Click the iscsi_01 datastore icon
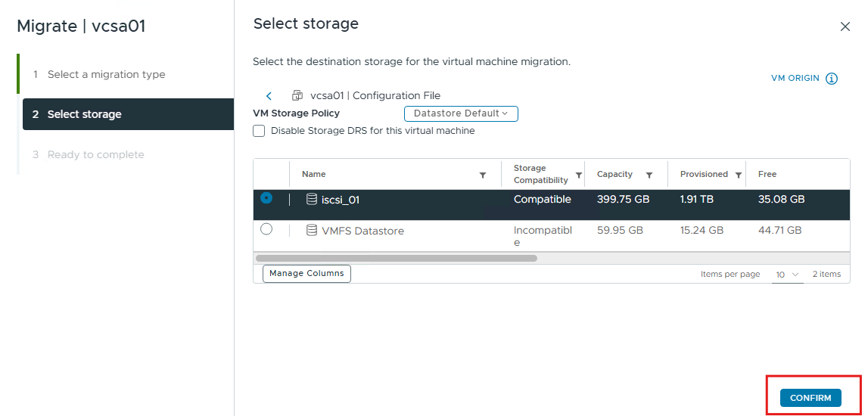The height and width of the screenshot is (416, 868). [312, 199]
